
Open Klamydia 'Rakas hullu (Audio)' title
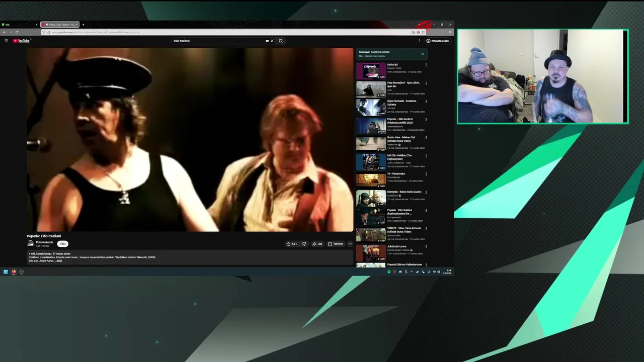[404, 192]
